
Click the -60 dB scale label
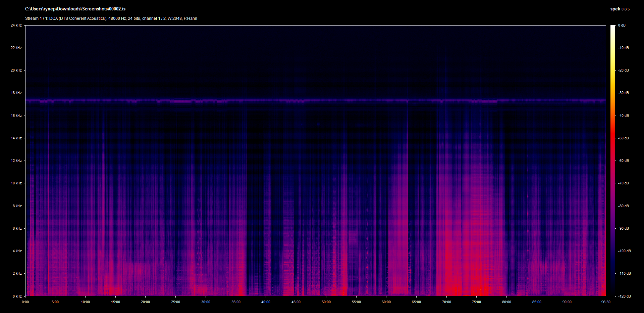[624, 161]
